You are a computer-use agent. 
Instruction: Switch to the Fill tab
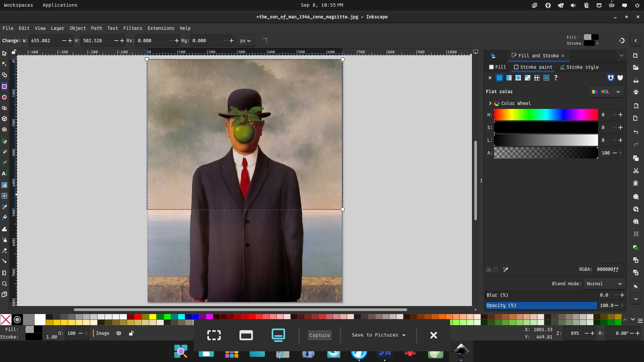(497, 67)
